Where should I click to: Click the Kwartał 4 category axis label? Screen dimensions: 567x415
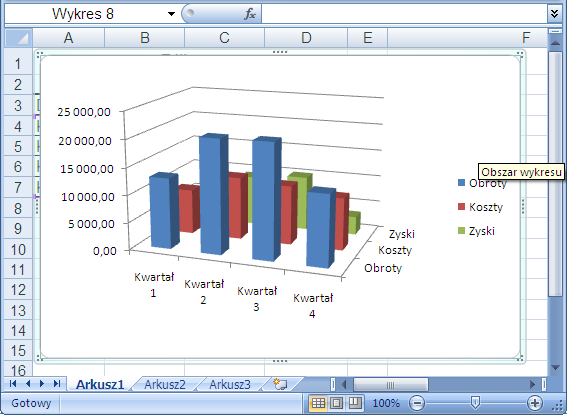(313, 306)
